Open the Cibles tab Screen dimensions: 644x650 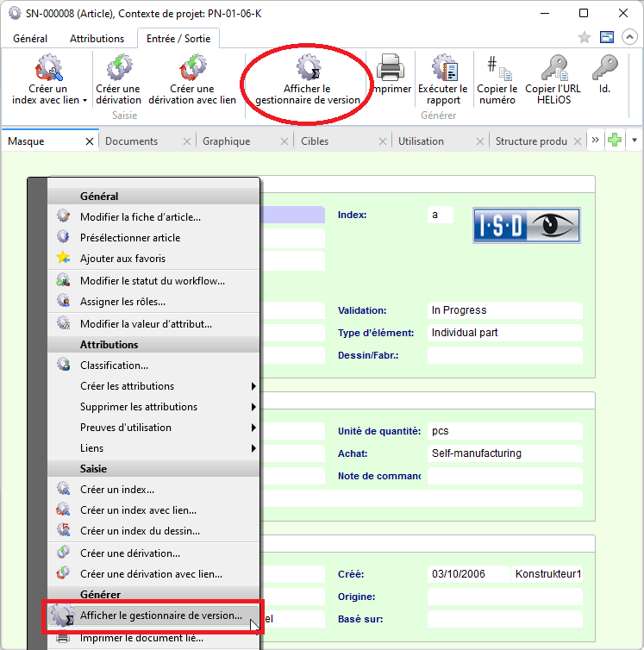click(x=315, y=141)
